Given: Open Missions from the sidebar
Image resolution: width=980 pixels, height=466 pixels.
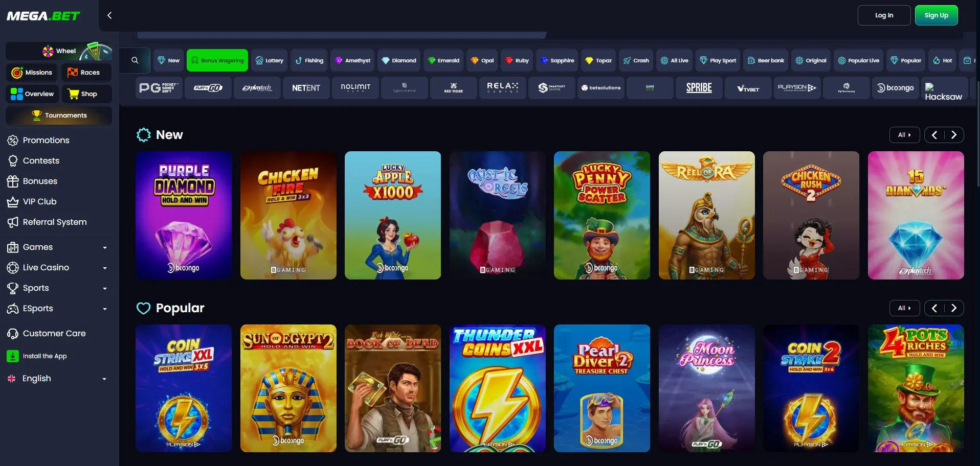Looking at the screenshot, I should tap(32, 73).
